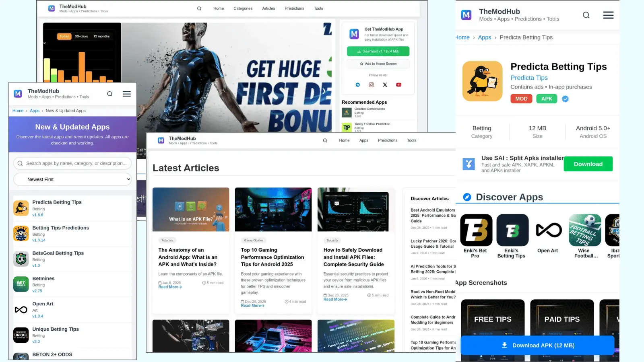Screen dimensions: 644x362
Task: Open the YouTube follow icon
Action: pos(399,85)
